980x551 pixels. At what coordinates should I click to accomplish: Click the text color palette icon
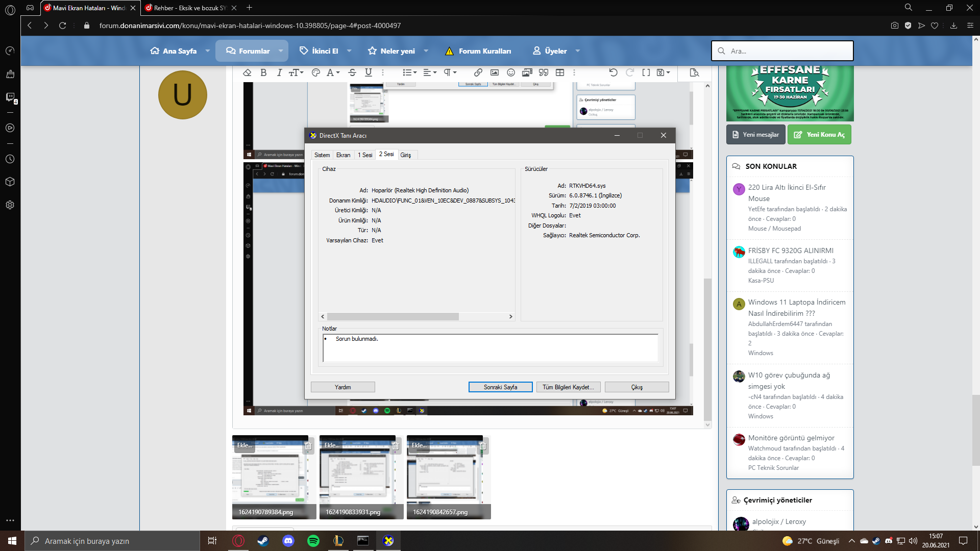coord(315,72)
